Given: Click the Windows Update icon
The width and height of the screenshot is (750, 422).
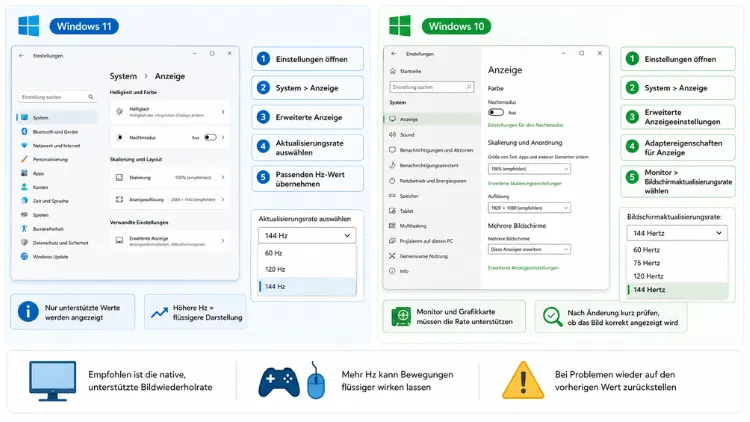Looking at the screenshot, I should point(24,256).
